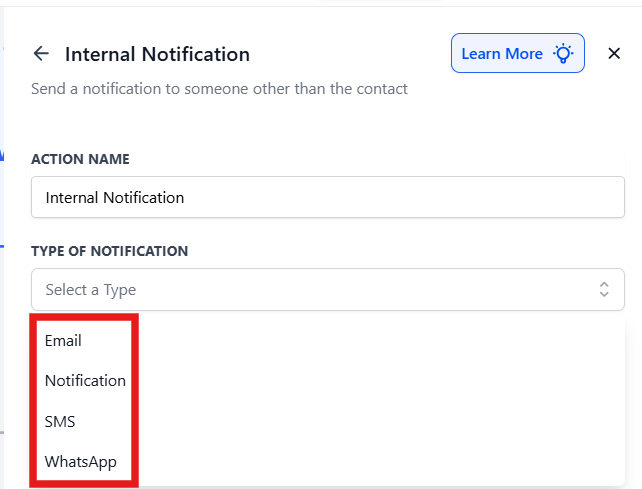Screen dimensions: 642x489
Task: Click the Internal Notification panel heading
Action: (157, 54)
